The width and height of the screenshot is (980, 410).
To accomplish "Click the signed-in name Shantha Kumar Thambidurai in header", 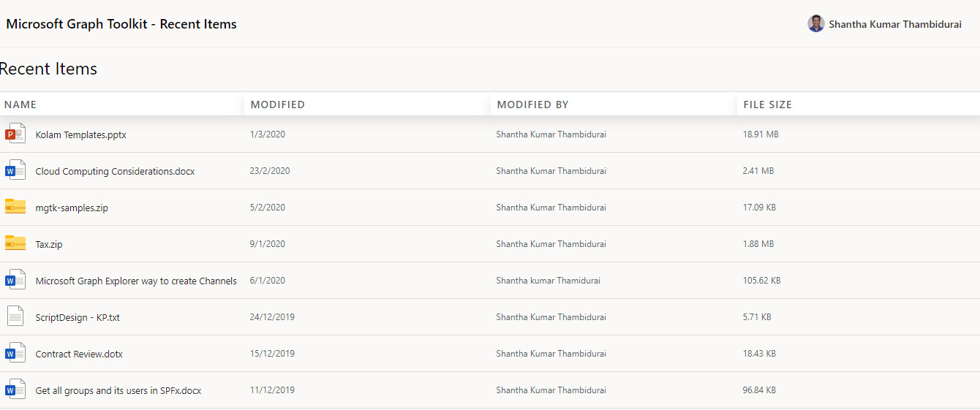I will point(895,24).
